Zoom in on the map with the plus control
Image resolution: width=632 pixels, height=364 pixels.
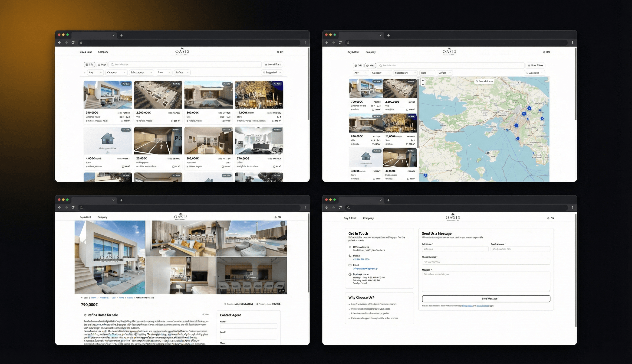pos(423,81)
